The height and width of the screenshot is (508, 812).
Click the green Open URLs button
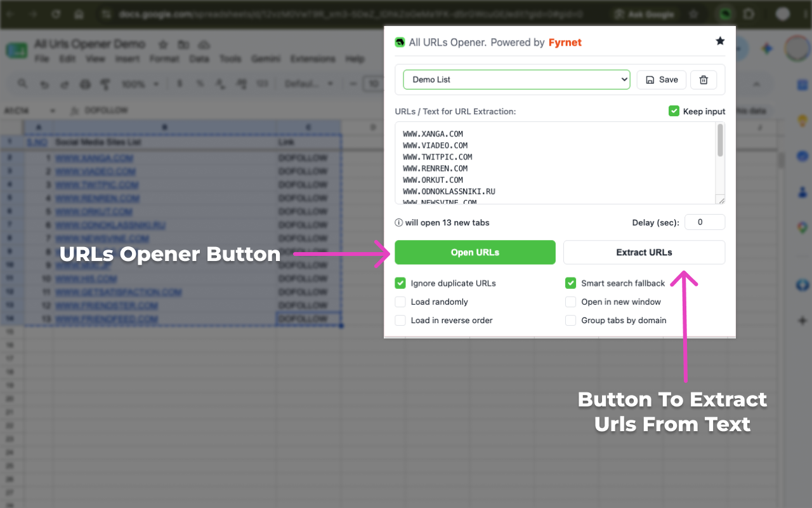(475, 252)
